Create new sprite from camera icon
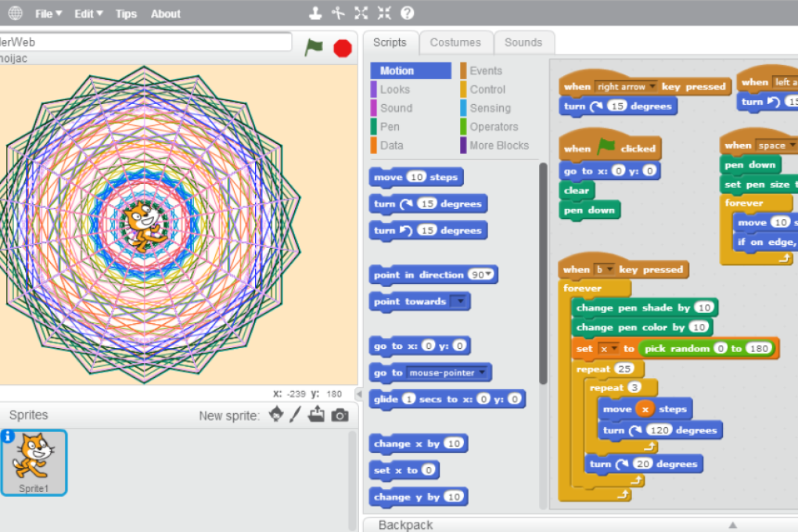The image size is (798, 532). point(338,415)
